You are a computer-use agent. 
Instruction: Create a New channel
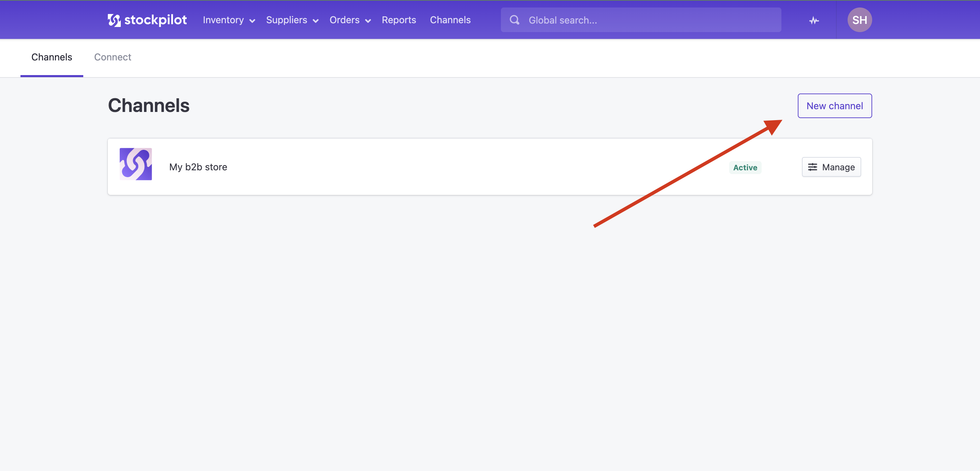pos(835,106)
